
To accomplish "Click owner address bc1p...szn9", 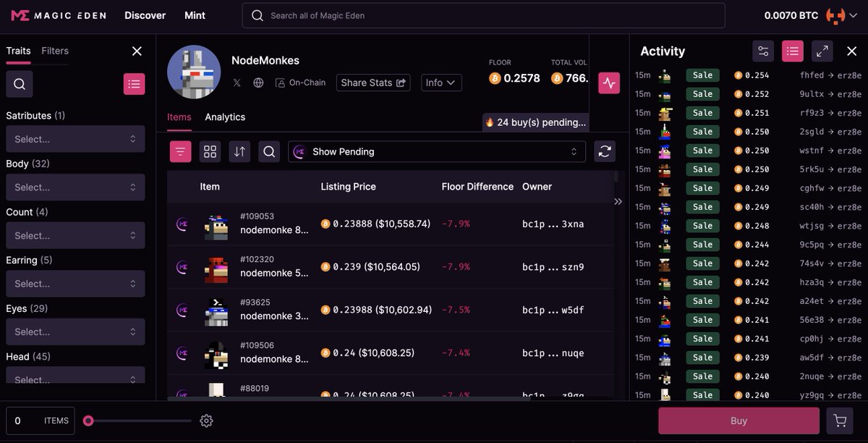I will (x=553, y=267).
